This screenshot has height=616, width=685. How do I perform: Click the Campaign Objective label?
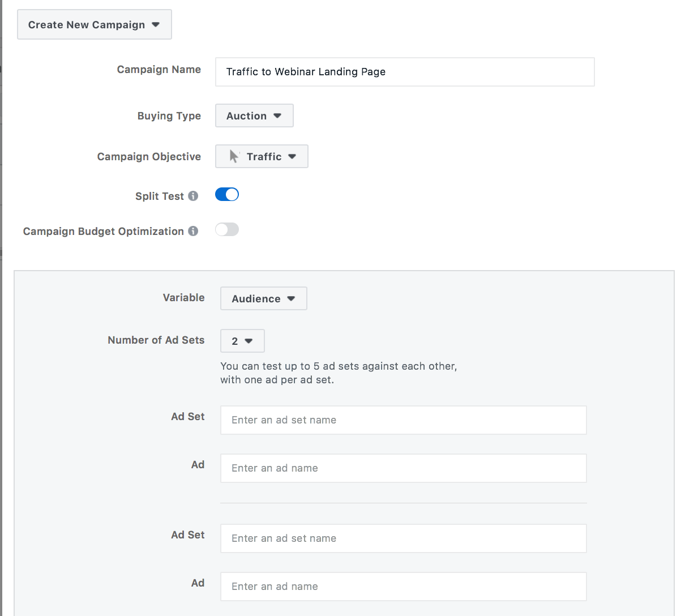[x=149, y=157]
